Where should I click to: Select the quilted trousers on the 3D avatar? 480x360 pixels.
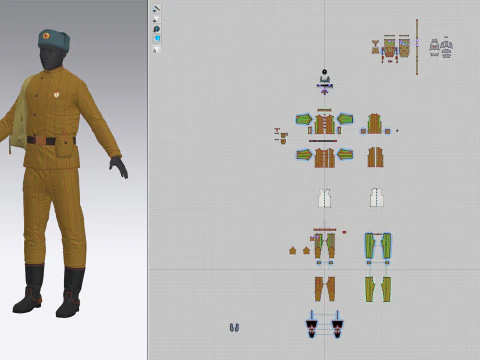coord(53,217)
